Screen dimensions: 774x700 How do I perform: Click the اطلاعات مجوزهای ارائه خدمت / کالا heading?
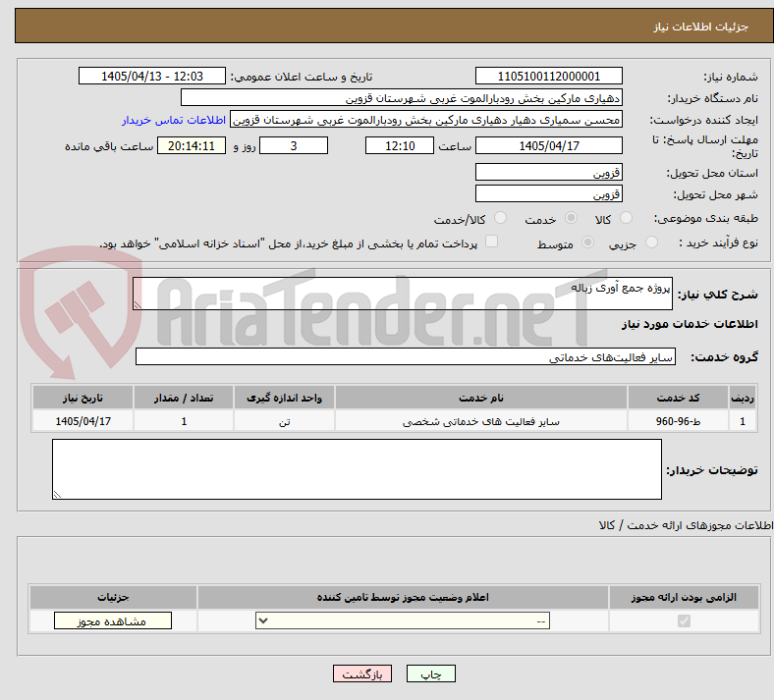point(686,525)
